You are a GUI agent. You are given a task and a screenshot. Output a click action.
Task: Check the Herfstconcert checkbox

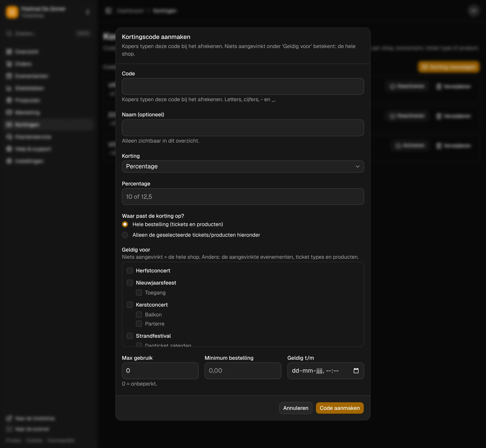click(130, 271)
